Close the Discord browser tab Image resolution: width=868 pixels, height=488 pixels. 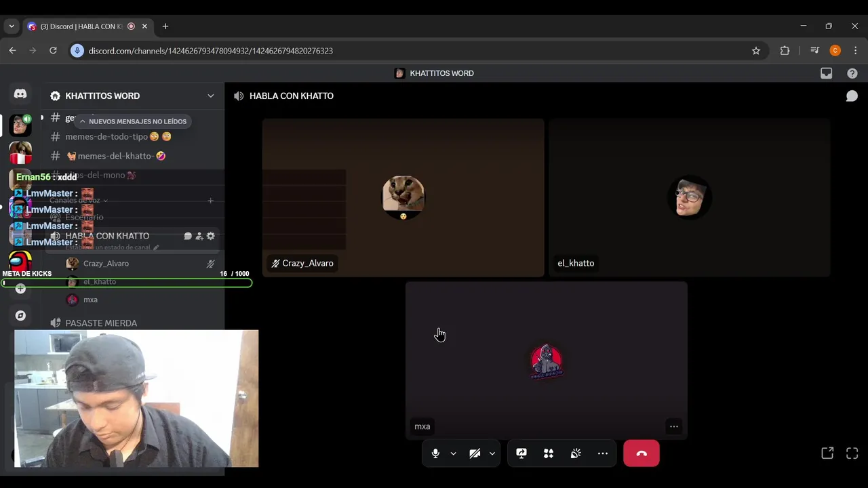pyautogui.click(x=145, y=26)
